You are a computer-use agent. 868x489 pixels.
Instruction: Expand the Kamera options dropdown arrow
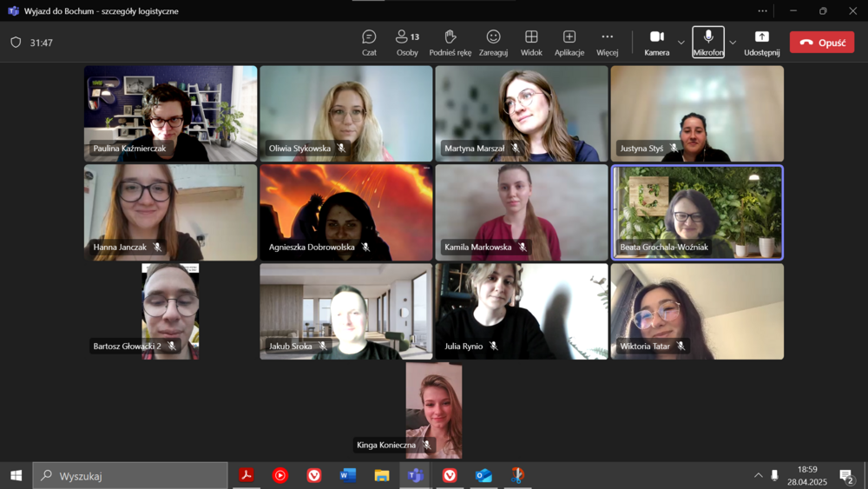click(x=681, y=43)
